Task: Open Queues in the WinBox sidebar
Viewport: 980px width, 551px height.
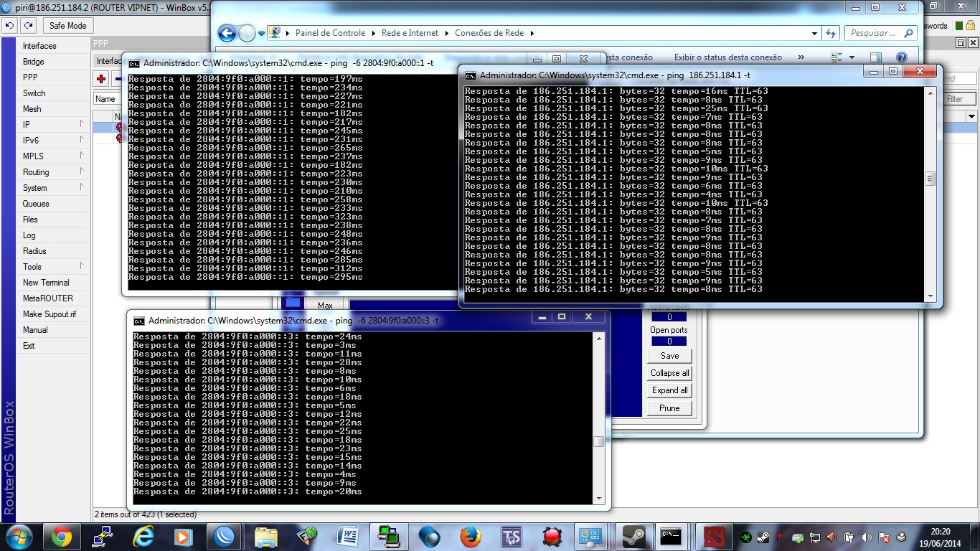Action: point(36,204)
